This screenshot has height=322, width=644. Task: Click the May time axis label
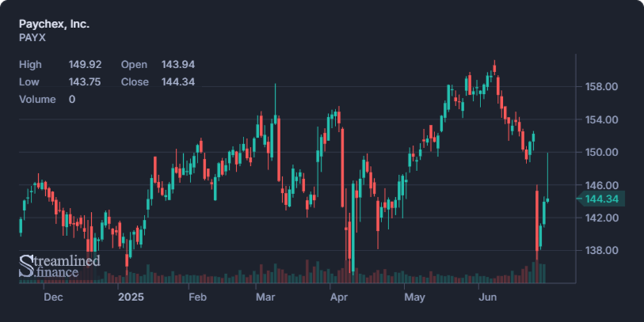414,297
